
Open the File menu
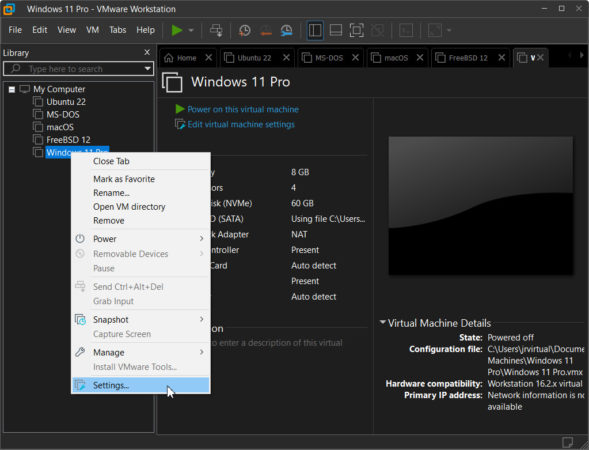(x=15, y=30)
